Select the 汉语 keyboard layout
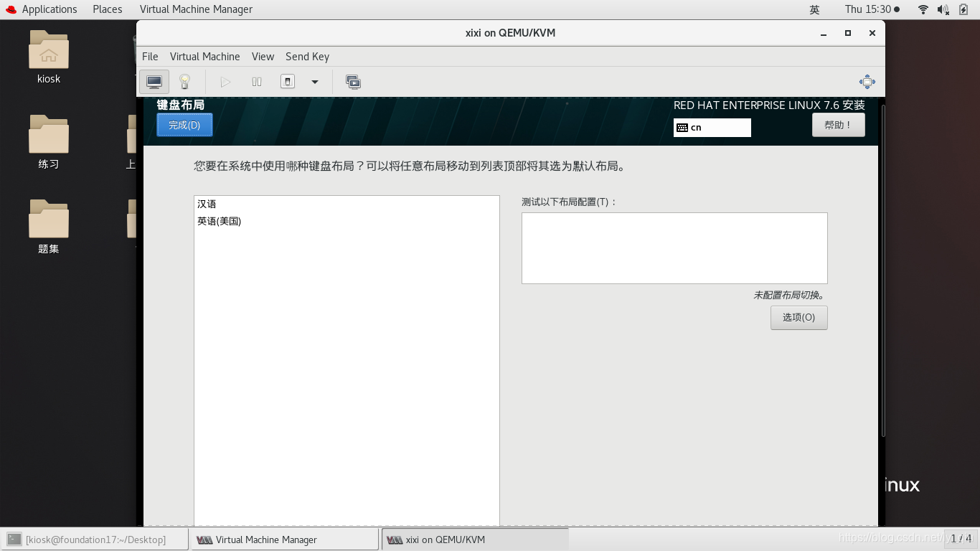The height and width of the screenshot is (551, 980). point(347,204)
